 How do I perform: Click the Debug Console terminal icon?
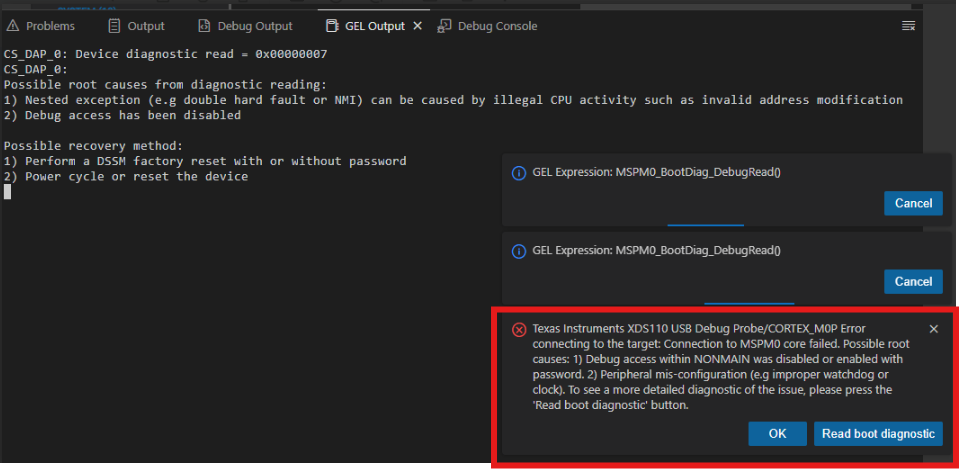point(445,26)
